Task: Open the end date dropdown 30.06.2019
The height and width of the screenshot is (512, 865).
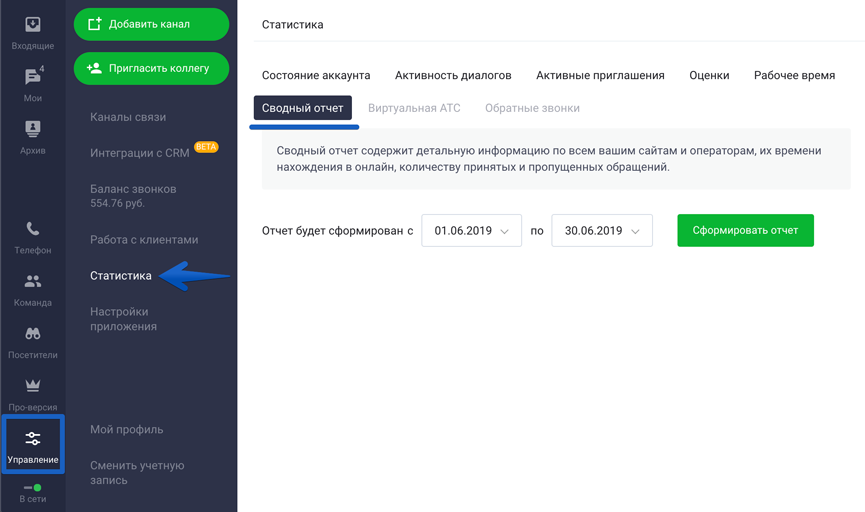Action: [x=602, y=231]
